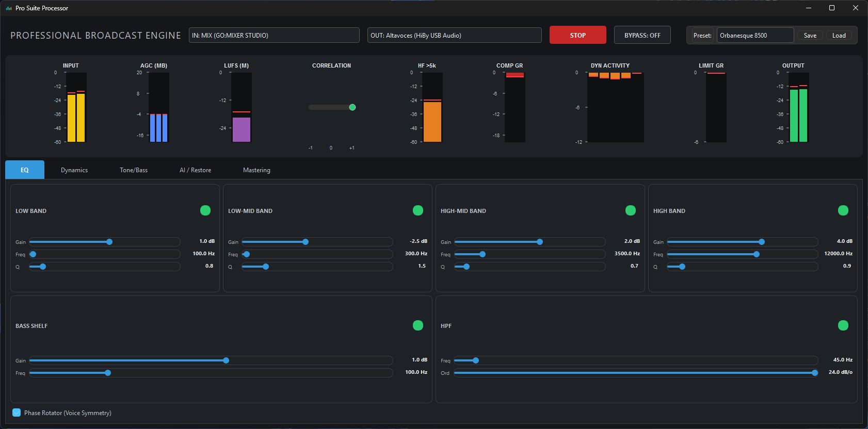Click the HPF Freq slider handle
The image size is (868, 429).
point(476,360)
